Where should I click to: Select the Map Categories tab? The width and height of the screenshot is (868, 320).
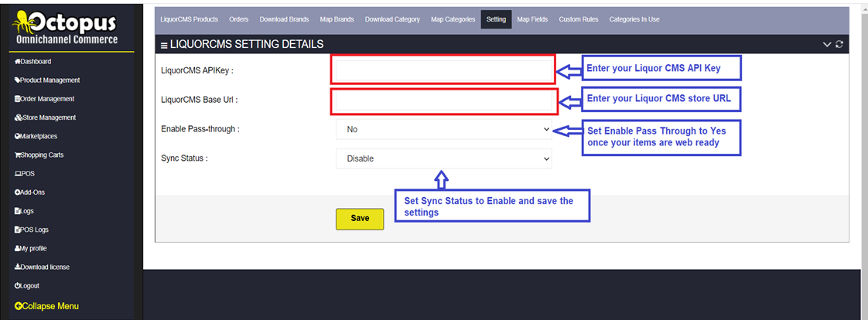(453, 19)
